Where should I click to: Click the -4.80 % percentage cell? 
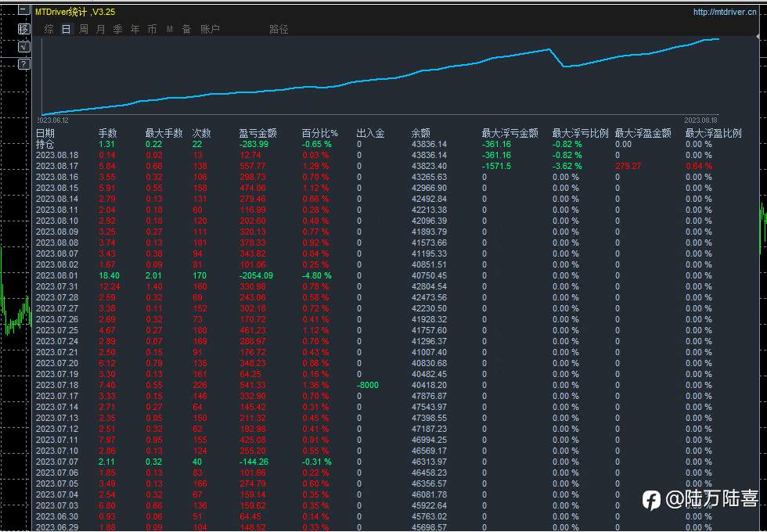click(x=316, y=275)
